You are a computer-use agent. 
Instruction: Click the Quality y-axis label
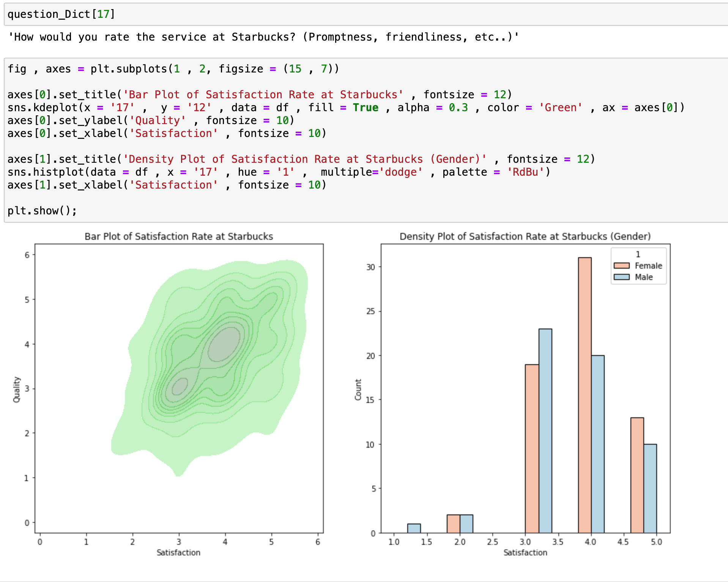point(16,389)
